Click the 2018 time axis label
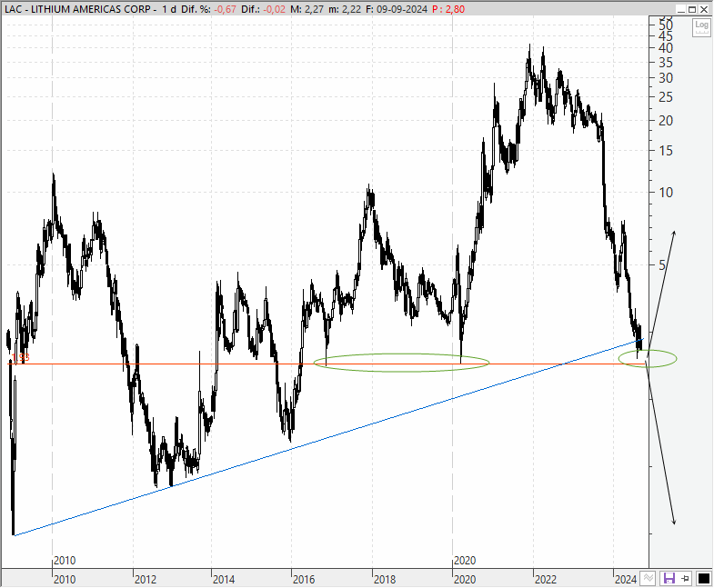 [385, 579]
